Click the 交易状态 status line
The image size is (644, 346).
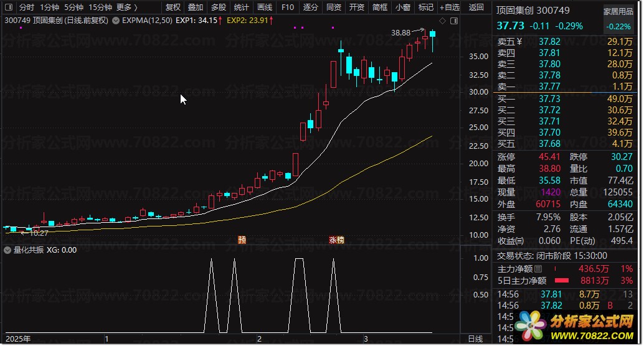click(x=552, y=256)
